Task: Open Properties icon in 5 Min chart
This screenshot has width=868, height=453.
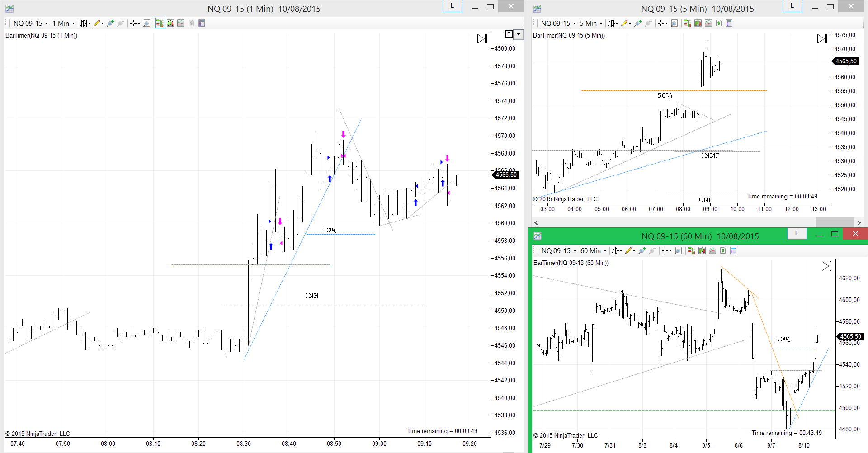Action: tap(729, 23)
